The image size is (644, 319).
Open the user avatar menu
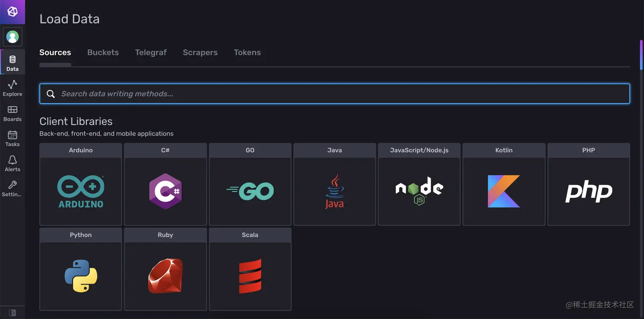[x=12, y=37]
